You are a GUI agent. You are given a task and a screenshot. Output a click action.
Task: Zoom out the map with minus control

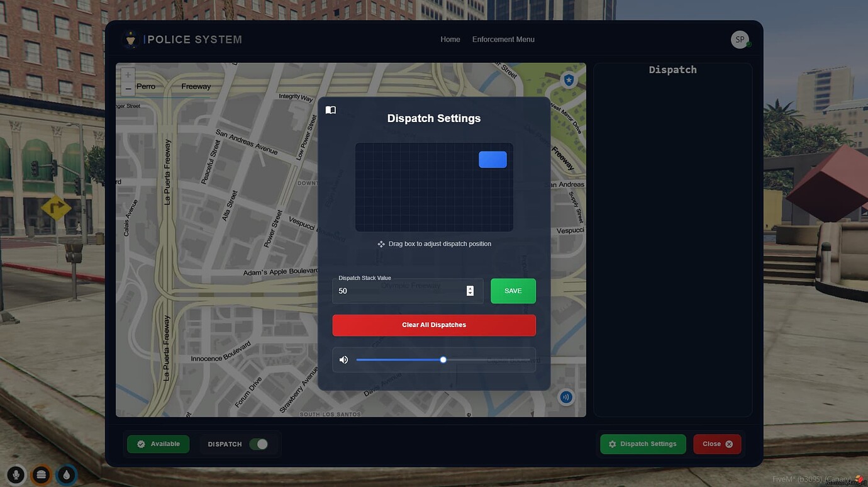[x=128, y=88]
